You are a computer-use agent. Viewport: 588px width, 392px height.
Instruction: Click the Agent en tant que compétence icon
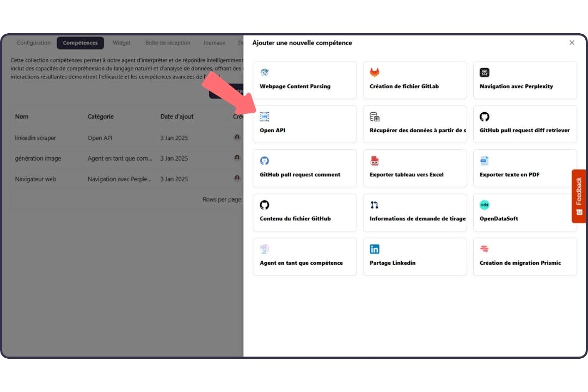(x=265, y=249)
